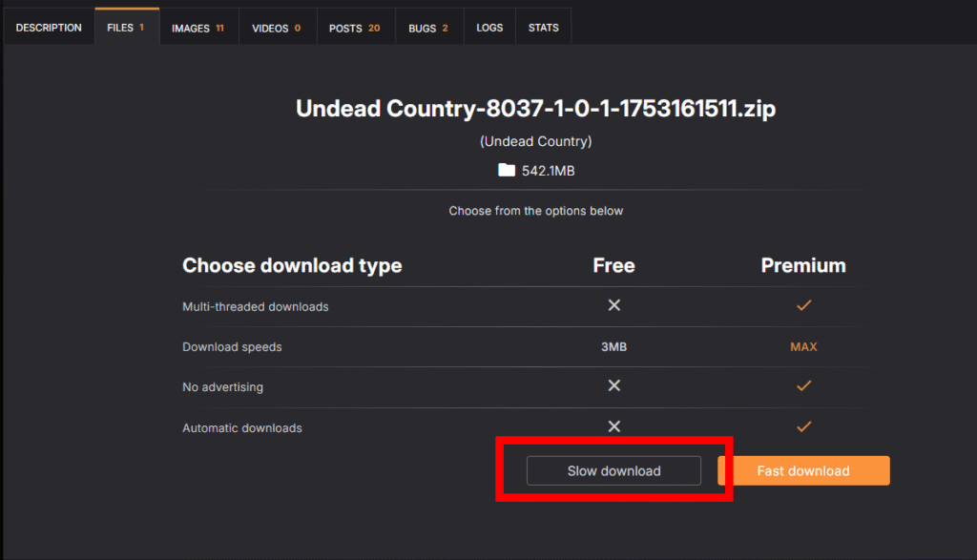
Task: Click the Free X mark for Multi-threaded downloads
Action: coord(614,305)
